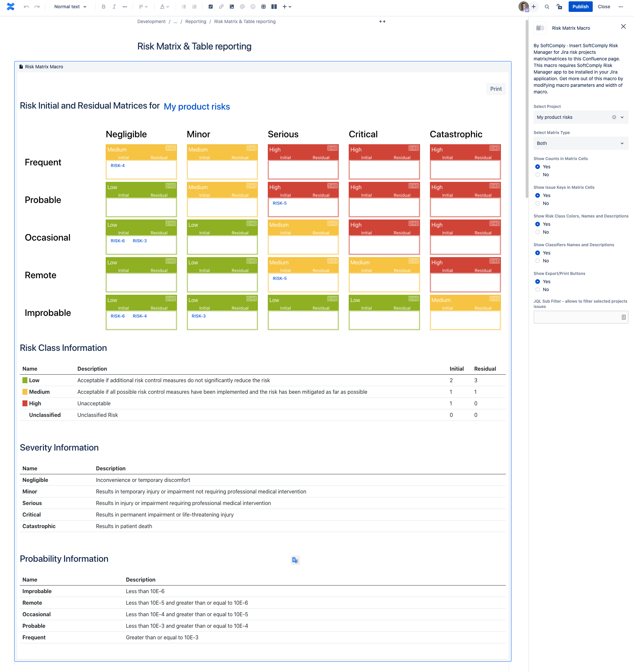Click the insert image icon
Viewport: 634px width, 672px height.
pyautogui.click(x=231, y=7)
